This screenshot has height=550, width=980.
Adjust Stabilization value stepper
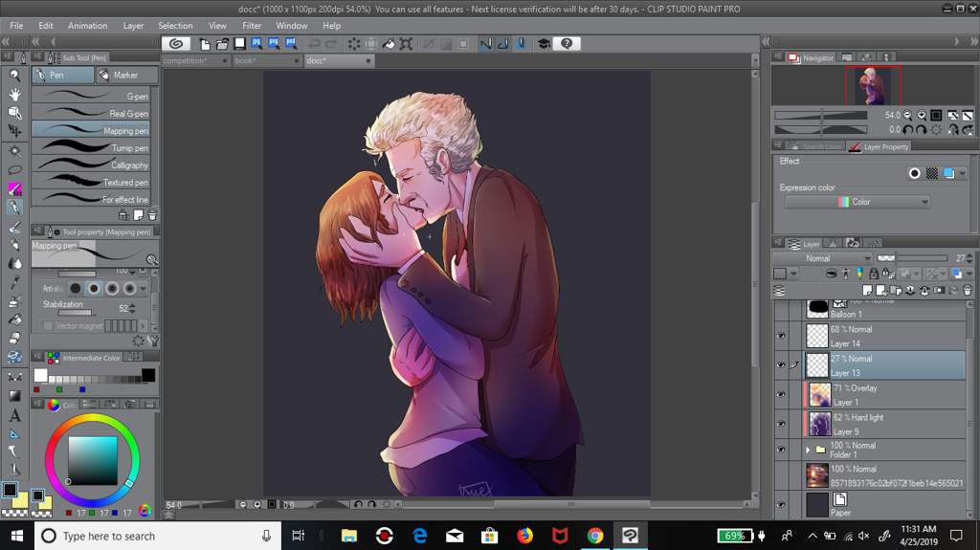132,309
